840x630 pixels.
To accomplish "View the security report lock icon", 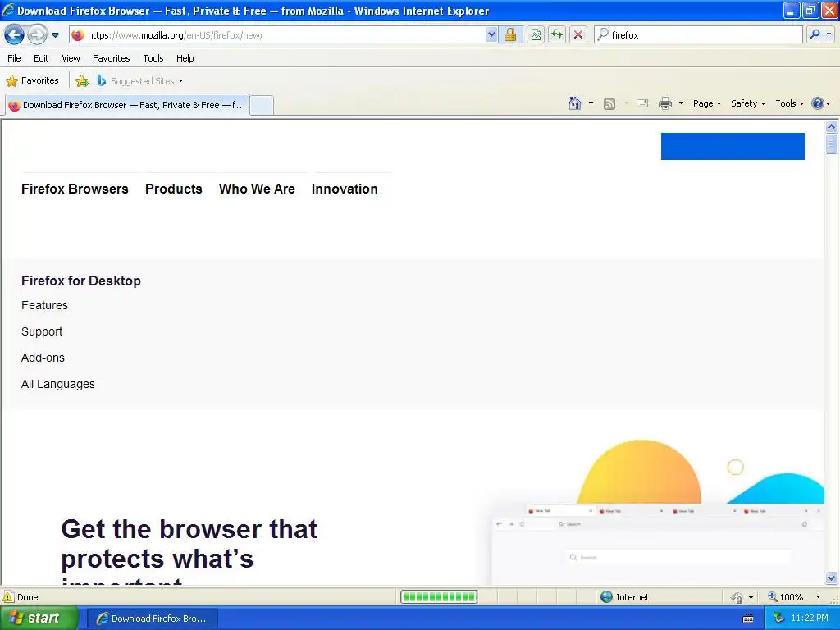I will point(510,34).
